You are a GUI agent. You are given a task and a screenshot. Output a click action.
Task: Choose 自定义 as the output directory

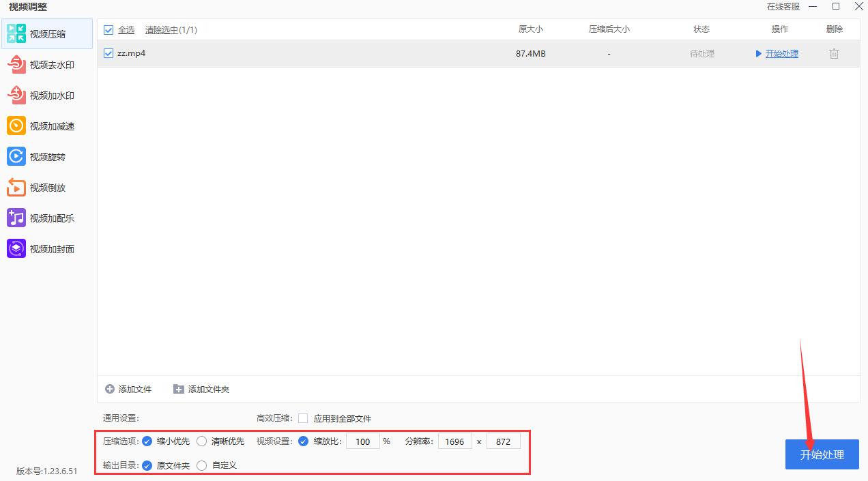tap(202, 465)
